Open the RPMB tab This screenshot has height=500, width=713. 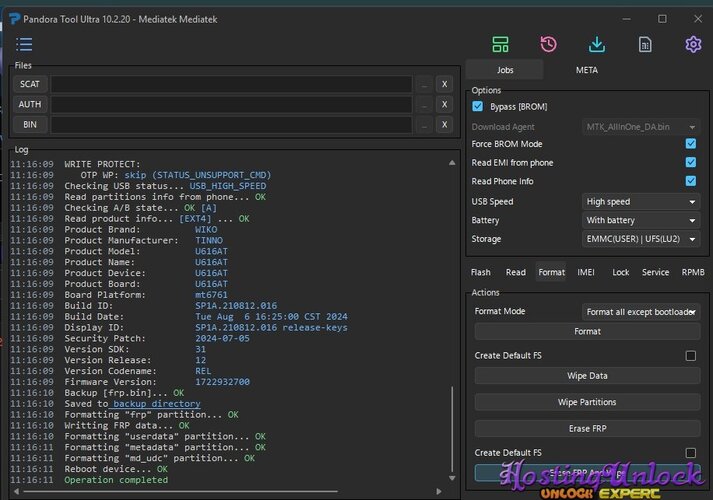point(693,272)
